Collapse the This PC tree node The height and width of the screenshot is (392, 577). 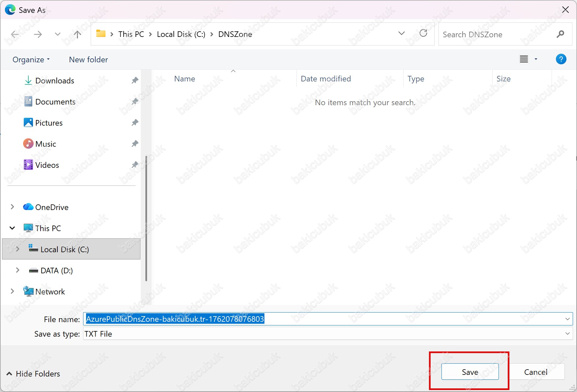(13, 228)
